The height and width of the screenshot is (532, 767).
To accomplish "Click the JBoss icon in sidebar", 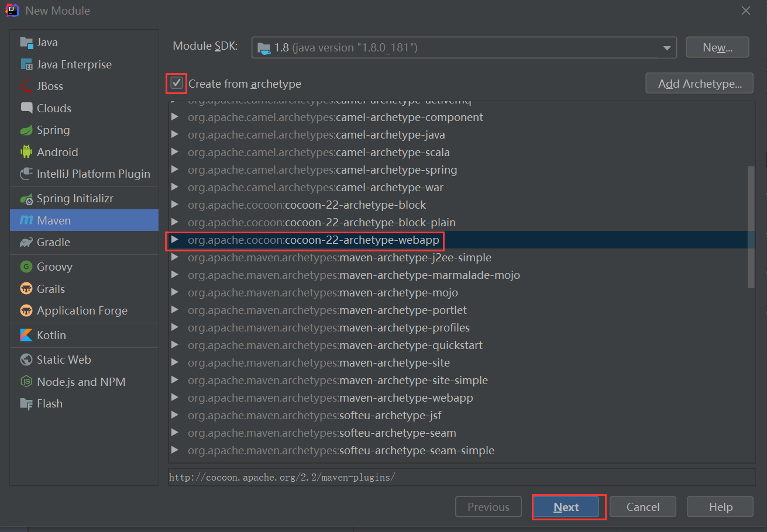I will click(x=26, y=87).
